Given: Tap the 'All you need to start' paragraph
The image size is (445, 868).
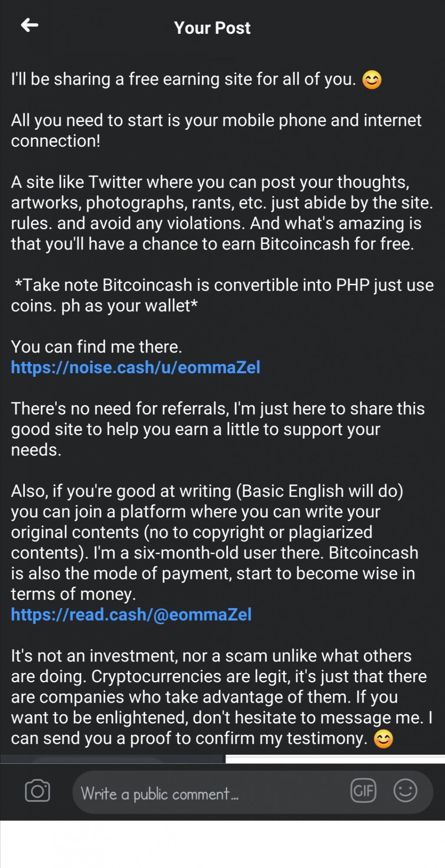Looking at the screenshot, I should click(x=216, y=131).
